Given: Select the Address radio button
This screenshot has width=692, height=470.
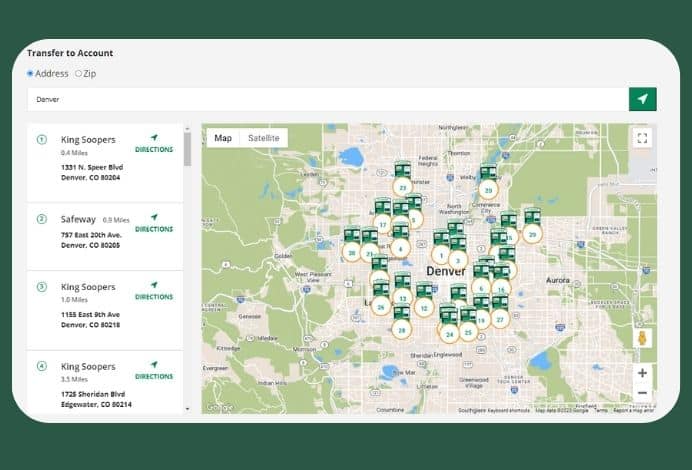Looking at the screenshot, I should point(30,73).
